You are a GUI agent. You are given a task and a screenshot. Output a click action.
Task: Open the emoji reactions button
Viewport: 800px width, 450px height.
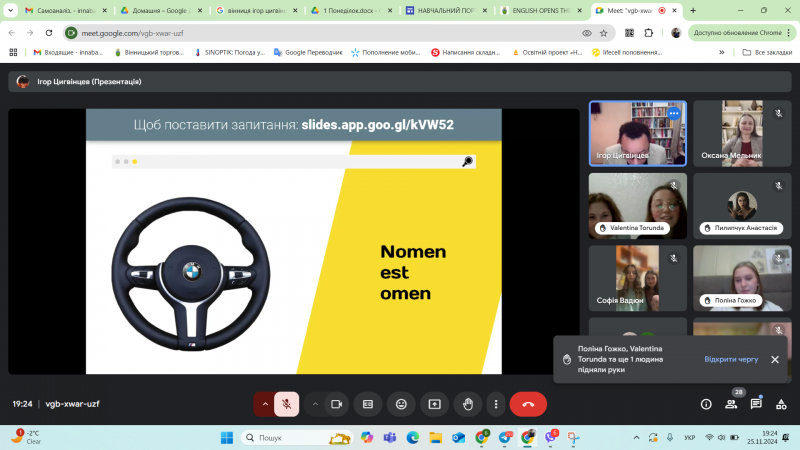402,404
